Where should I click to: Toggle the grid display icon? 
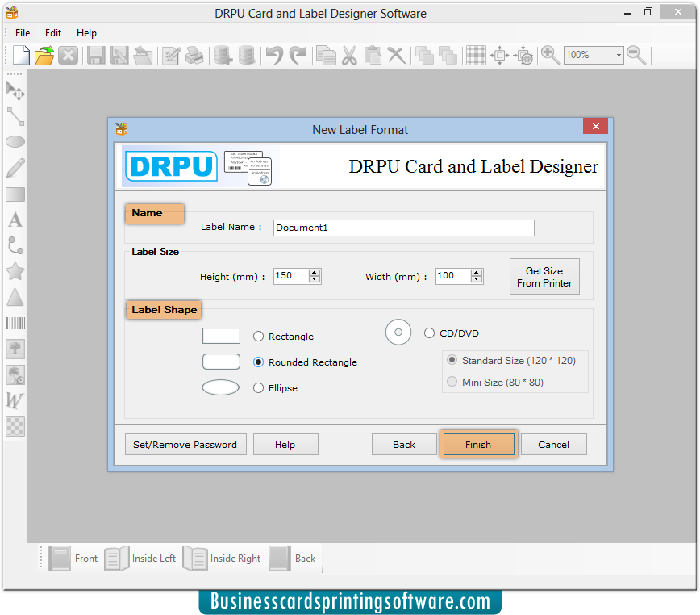coord(476,56)
